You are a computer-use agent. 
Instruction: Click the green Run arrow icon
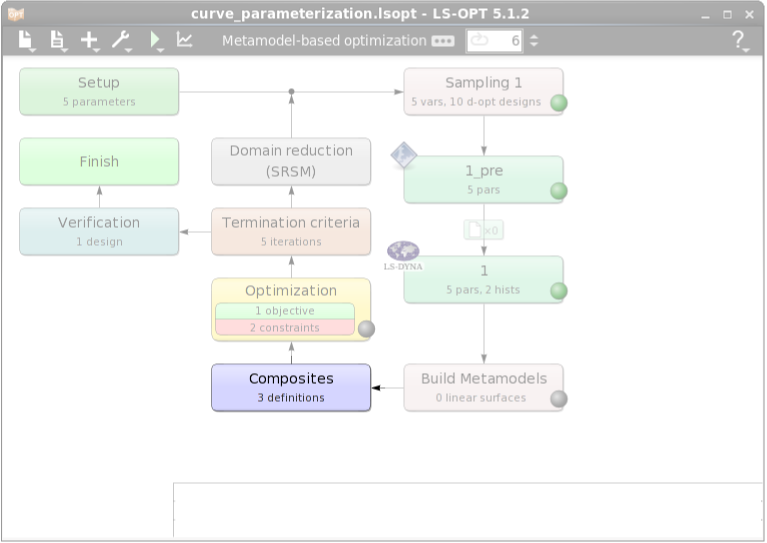click(155, 39)
